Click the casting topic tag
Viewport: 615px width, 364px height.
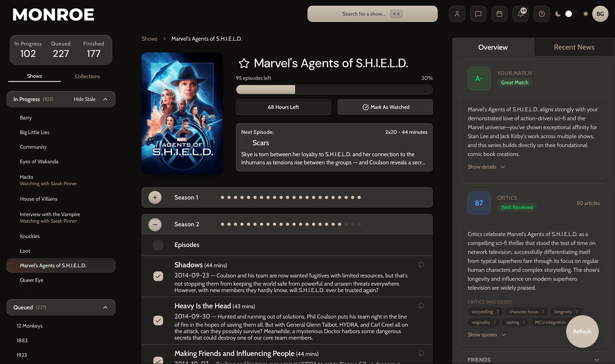coord(515,322)
